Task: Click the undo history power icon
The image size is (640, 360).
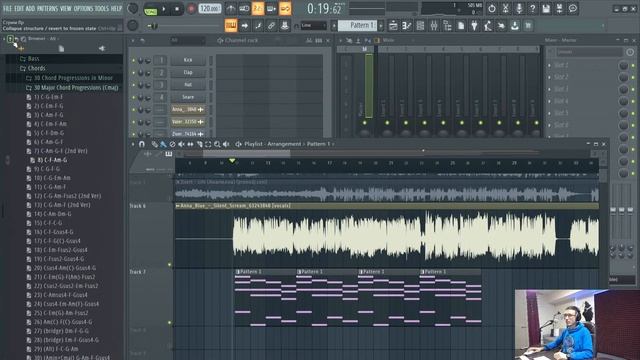Action: [x=491, y=8]
